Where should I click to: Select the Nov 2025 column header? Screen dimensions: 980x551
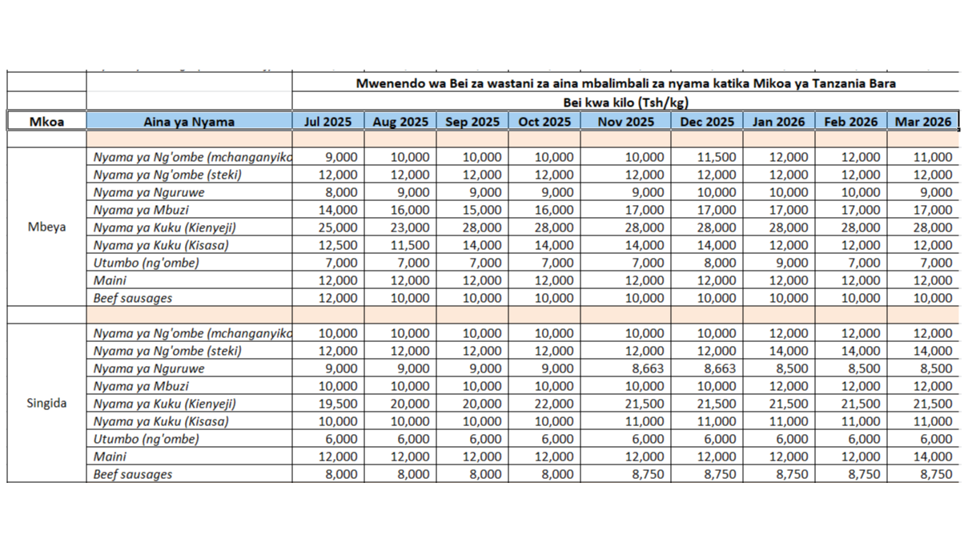626,122
